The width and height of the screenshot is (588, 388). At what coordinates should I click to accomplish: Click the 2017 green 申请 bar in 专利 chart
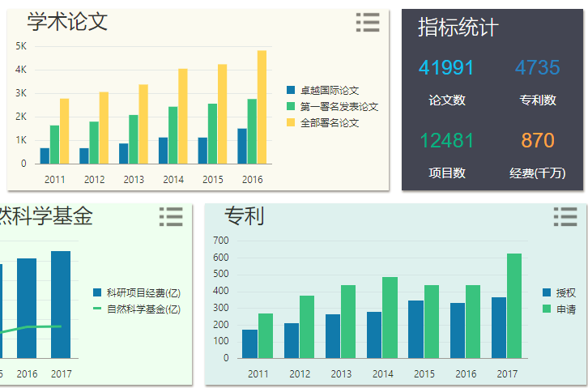(x=514, y=305)
